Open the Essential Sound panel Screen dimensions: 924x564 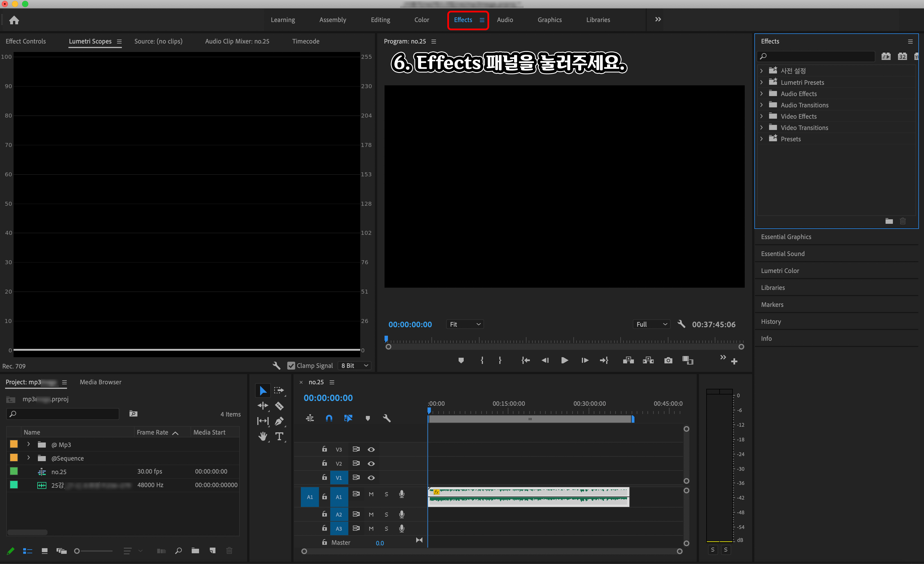coord(783,254)
